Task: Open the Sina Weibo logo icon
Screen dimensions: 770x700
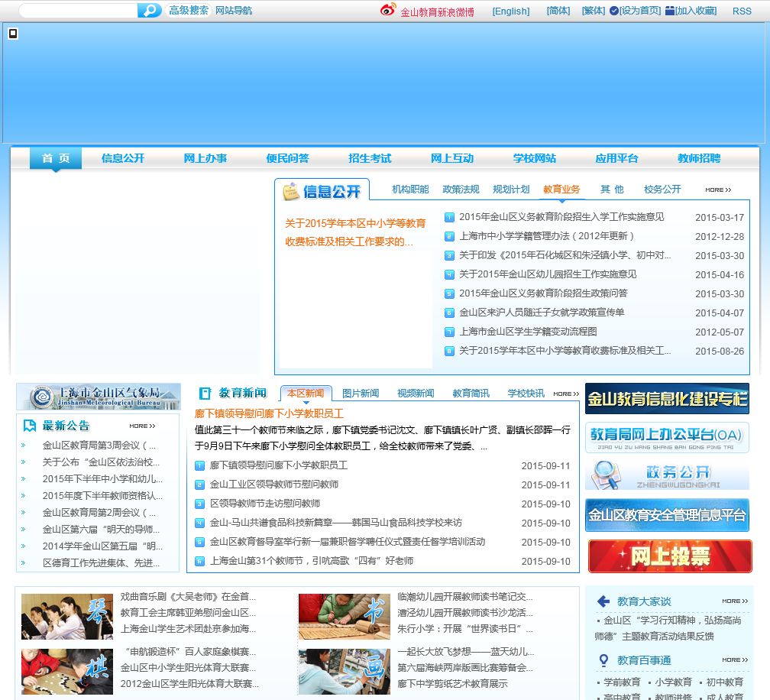Action: (x=388, y=10)
